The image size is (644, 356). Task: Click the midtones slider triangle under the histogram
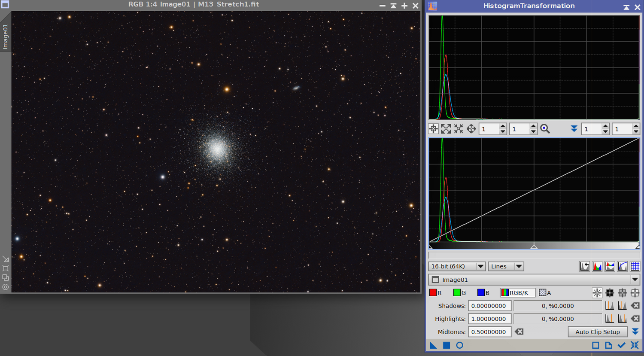point(534,246)
